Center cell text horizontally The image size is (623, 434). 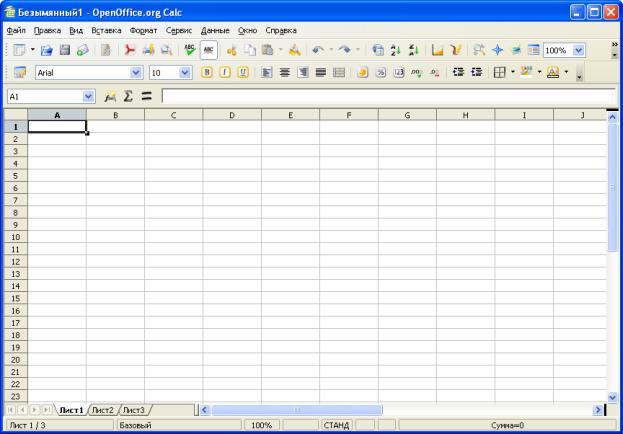click(284, 72)
